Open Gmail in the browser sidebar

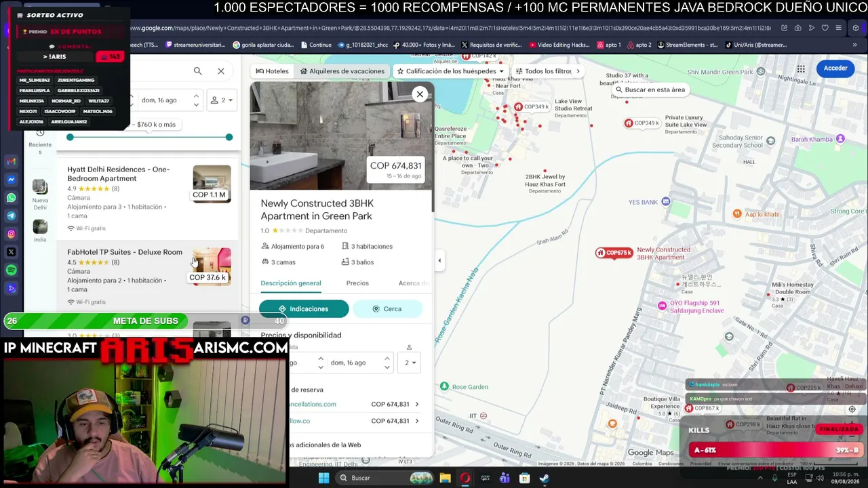(11, 161)
